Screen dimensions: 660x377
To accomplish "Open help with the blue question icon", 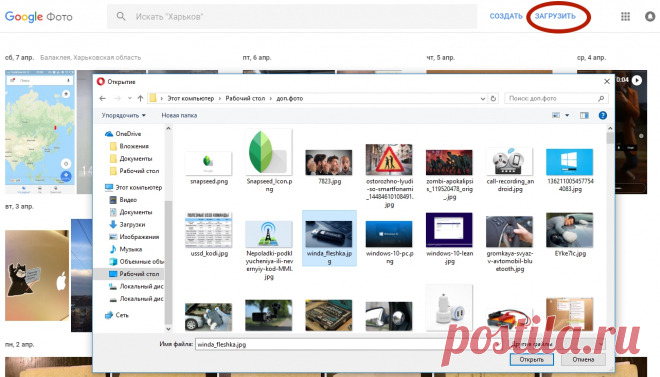I will click(x=603, y=115).
